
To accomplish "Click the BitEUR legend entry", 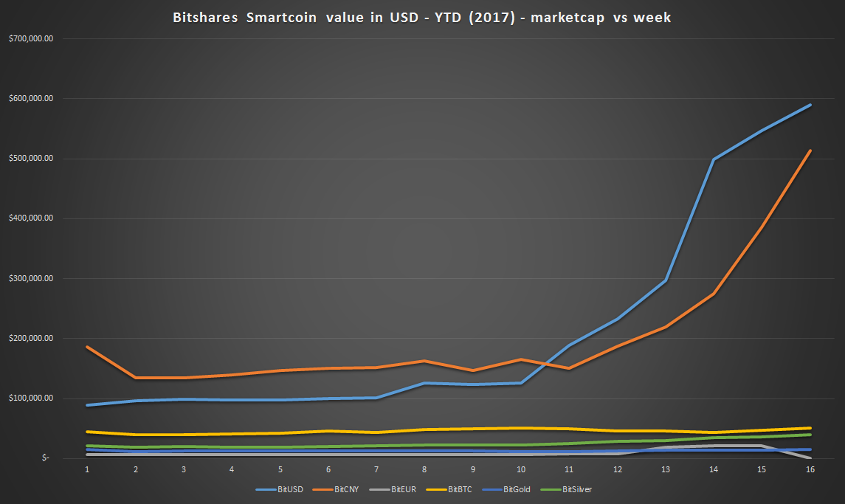I will click(x=393, y=489).
